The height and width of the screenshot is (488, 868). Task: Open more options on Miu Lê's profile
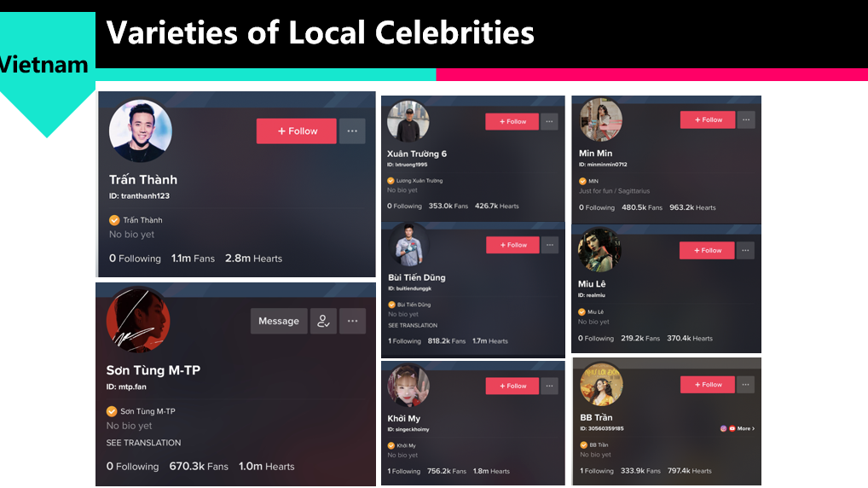[746, 251]
